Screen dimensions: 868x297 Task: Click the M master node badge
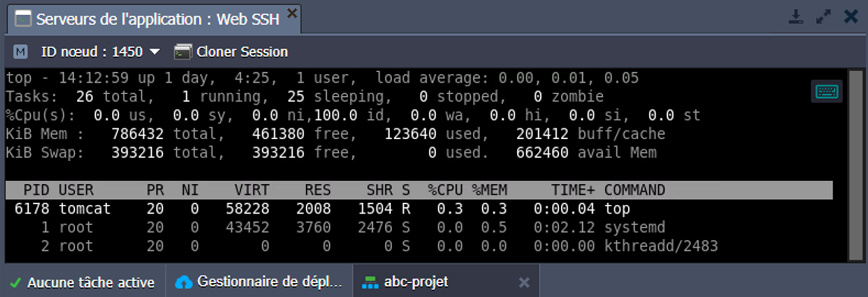21,52
